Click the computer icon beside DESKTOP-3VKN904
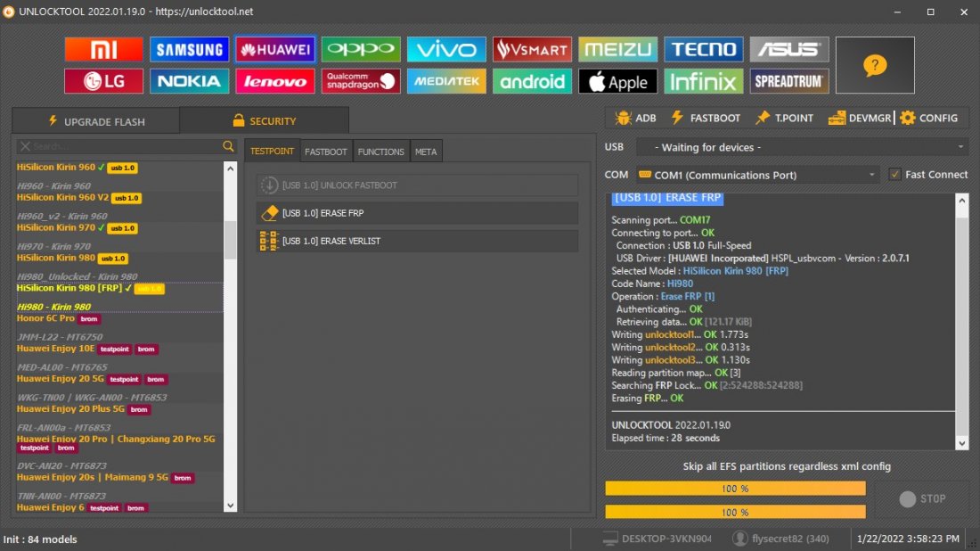This screenshot has width=980, height=551. point(610,539)
